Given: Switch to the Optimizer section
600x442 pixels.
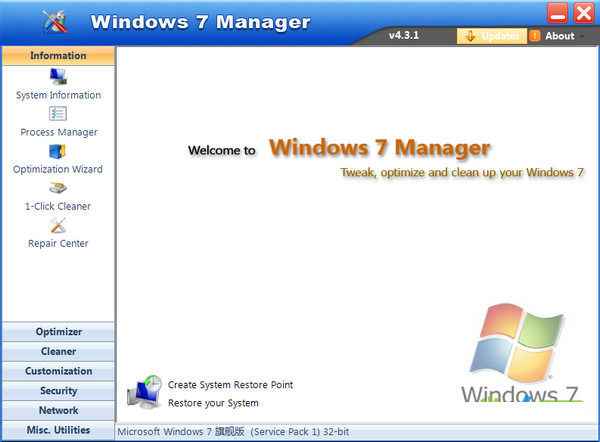Looking at the screenshot, I should (x=58, y=332).
